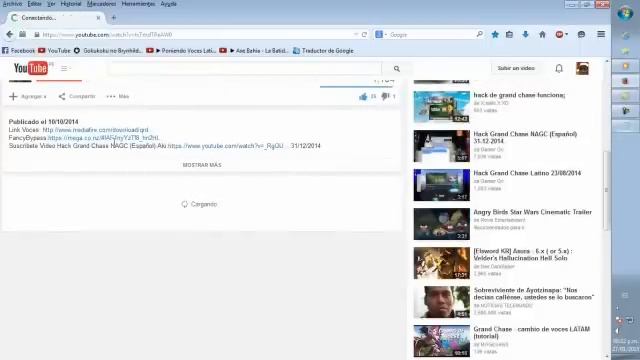
Task: Expand description with MOSTRAR MÁS
Action: point(202,165)
